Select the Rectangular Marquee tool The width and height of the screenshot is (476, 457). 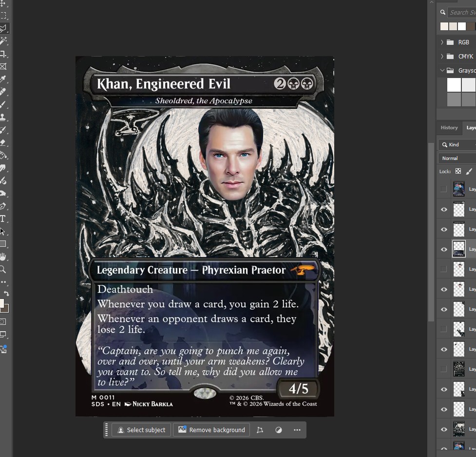tap(3, 16)
